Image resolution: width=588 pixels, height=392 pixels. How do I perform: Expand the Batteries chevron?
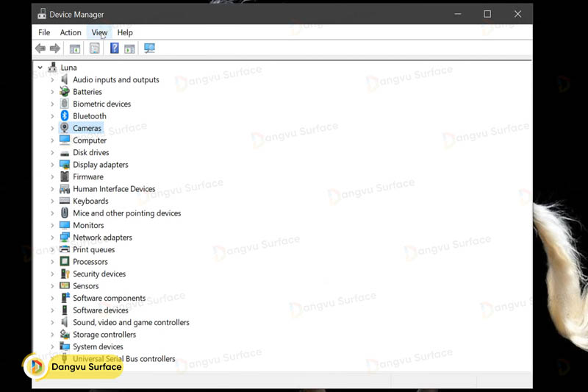pyautogui.click(x=52, y=91)
